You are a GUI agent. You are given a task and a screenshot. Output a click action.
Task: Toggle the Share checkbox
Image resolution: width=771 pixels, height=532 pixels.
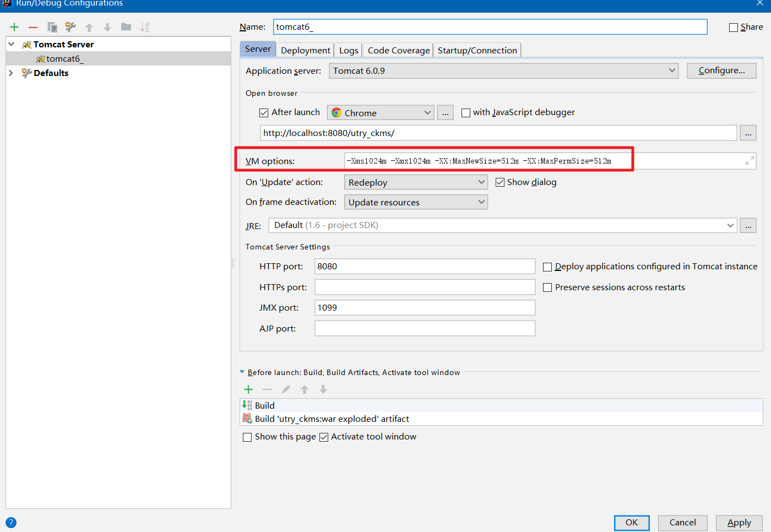point(734,28)
